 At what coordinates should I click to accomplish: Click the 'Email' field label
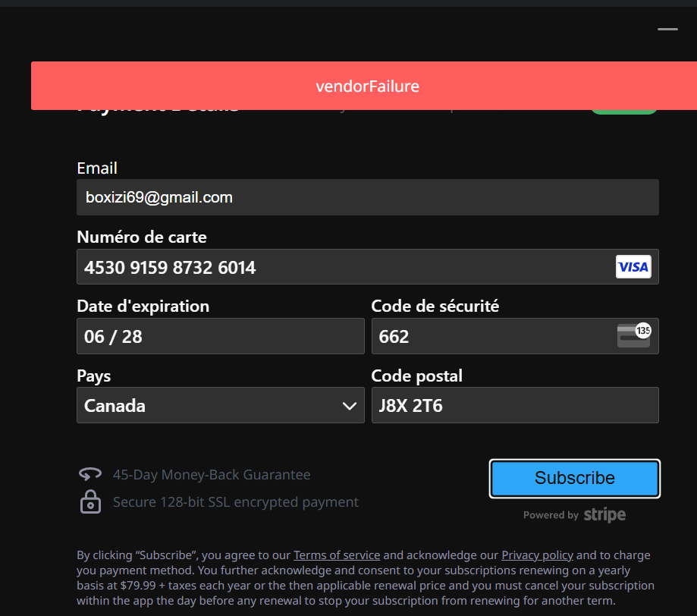97,168
